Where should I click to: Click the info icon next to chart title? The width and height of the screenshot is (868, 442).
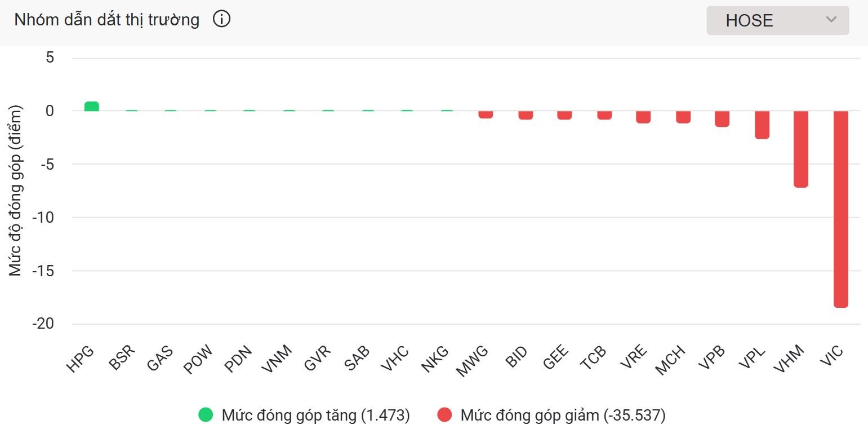[222, 19]
